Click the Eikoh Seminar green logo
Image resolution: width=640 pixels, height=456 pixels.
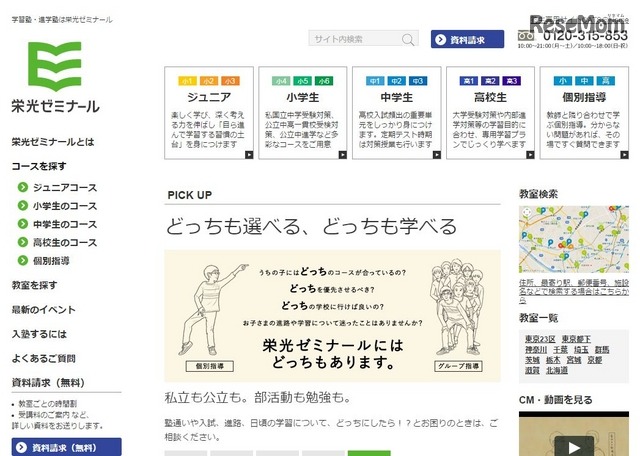tap(55, 66)
